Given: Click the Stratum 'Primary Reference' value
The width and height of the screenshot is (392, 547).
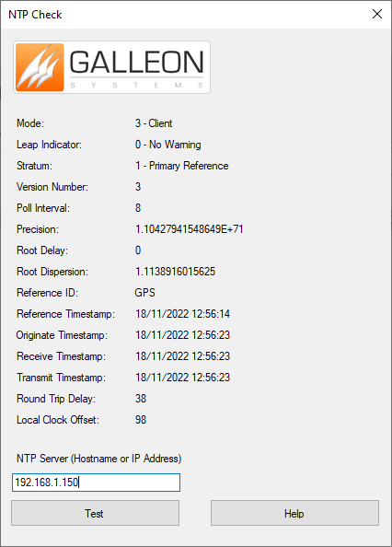Looking at the screenshot, I should (x=182, y=166).
